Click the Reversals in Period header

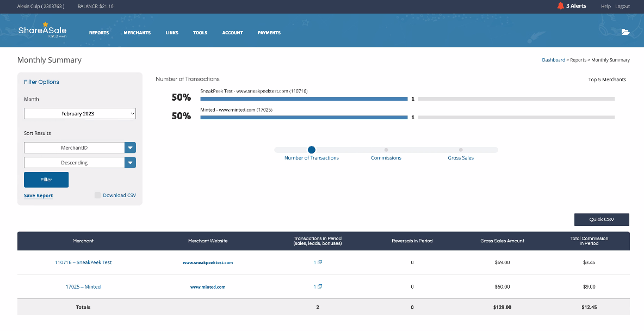pyautogui.click(x=412, y=241)
